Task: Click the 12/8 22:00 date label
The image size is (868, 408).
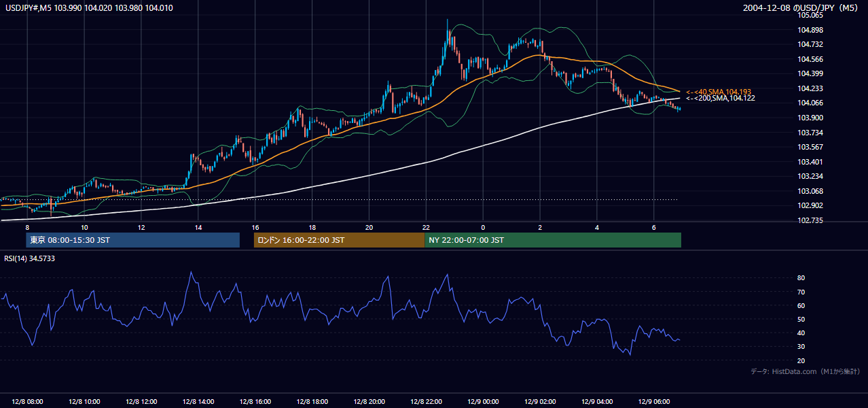Action: [x=426, y=401]
